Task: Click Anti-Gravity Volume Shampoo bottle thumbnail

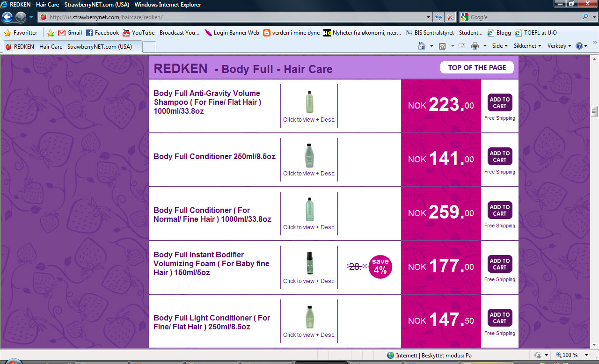Action: point(309,102)
